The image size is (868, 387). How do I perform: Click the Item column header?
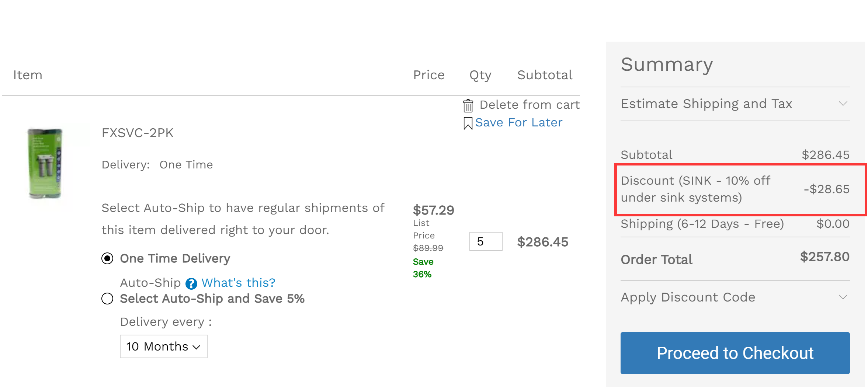pos(27,75)
